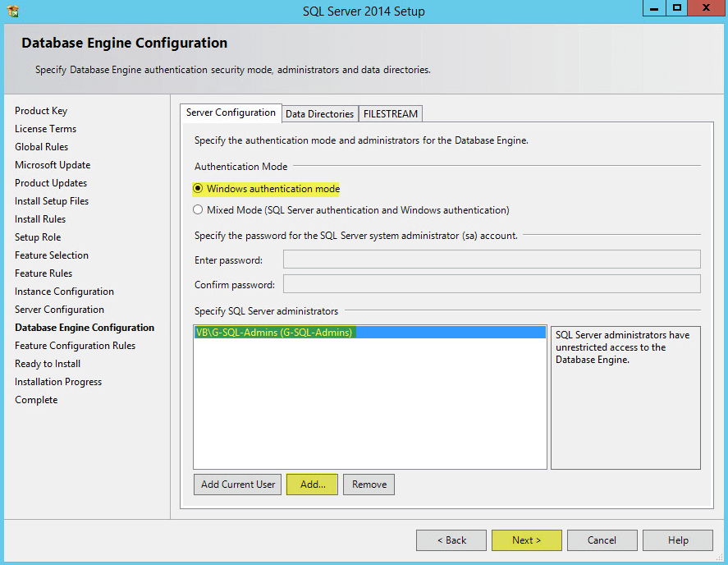
Task: Click Setup Role step in sidebar
Action: coord(38,237)
